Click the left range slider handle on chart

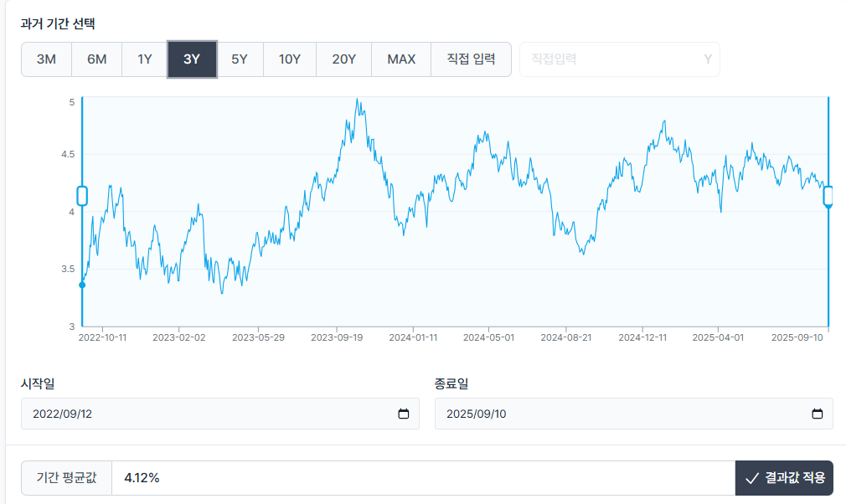click(x=82, y=196)
